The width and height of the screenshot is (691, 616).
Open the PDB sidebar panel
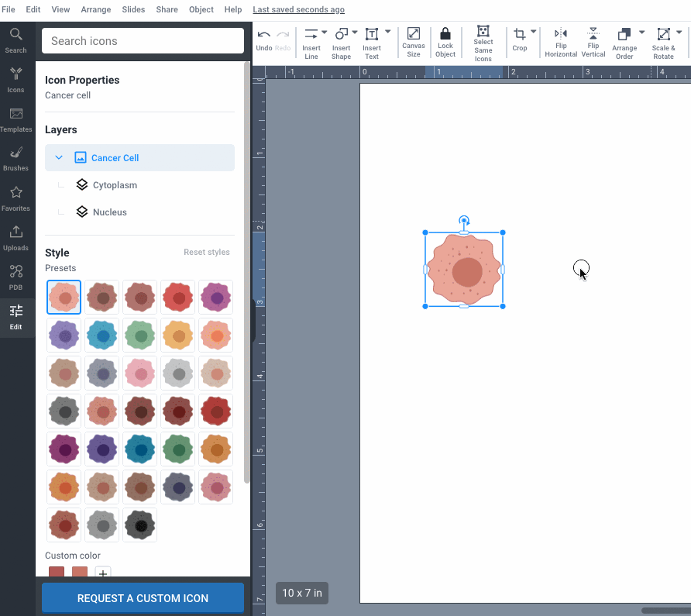pos(16,277)
